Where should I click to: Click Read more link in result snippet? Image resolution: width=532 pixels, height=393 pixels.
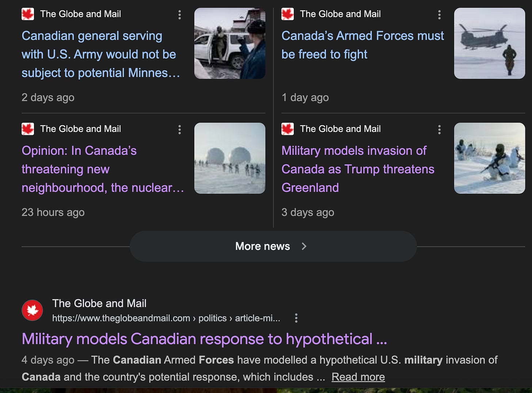pos(358,377)
